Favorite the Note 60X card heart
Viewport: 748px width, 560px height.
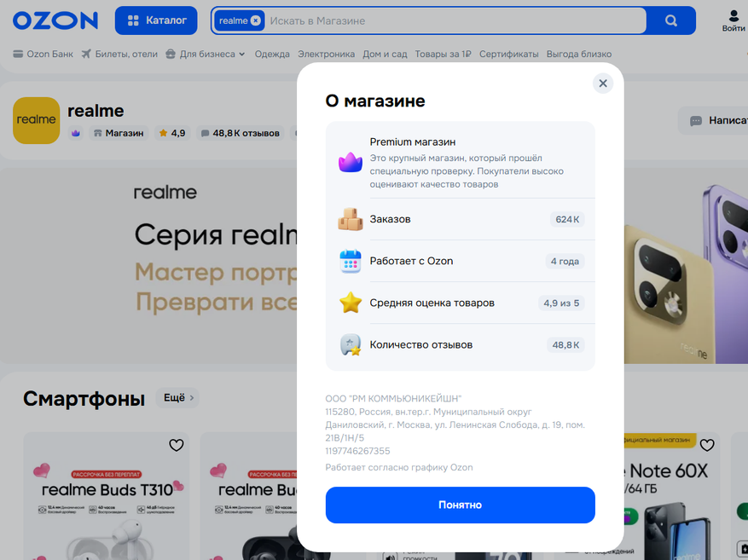pyautogui.click(x=706, y=445)
